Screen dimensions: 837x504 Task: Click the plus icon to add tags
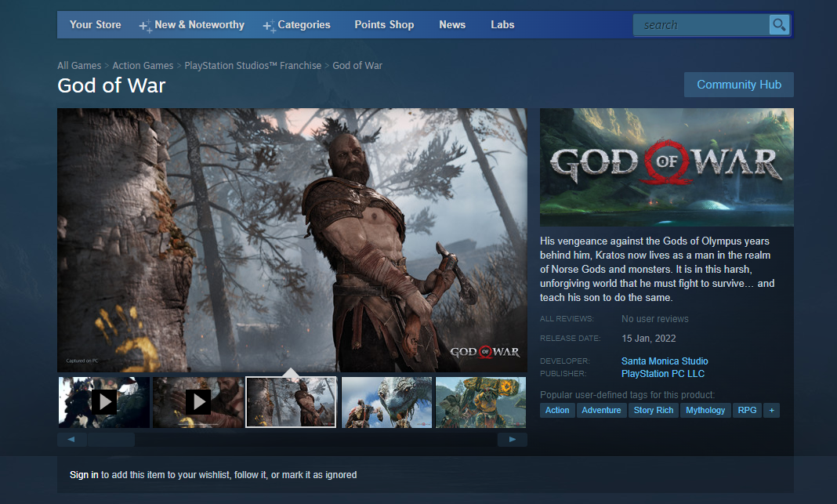tap(771, 410)
